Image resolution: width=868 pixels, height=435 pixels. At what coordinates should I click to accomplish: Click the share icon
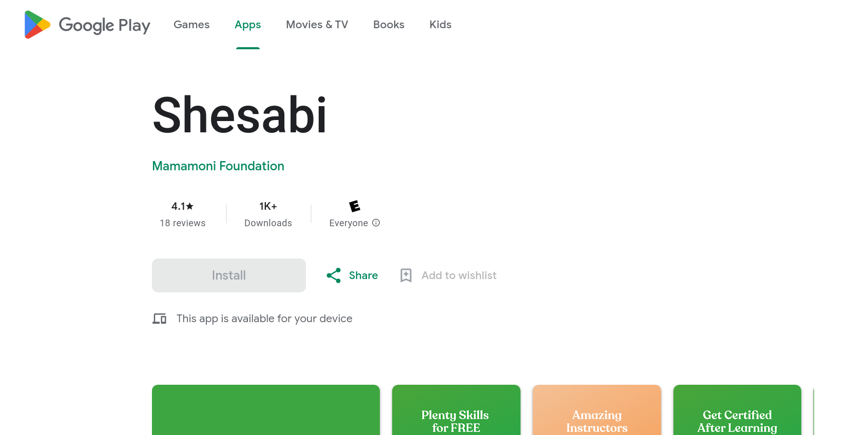[334, 275]
